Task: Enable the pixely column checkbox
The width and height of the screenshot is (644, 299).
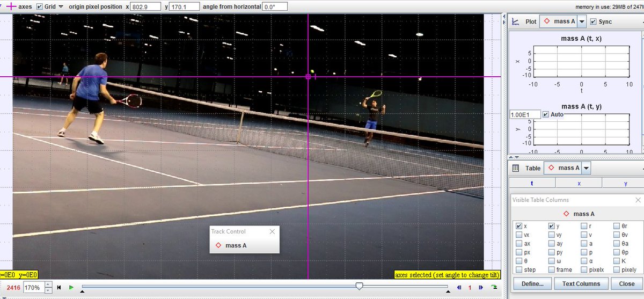Action: click(617, 269)
